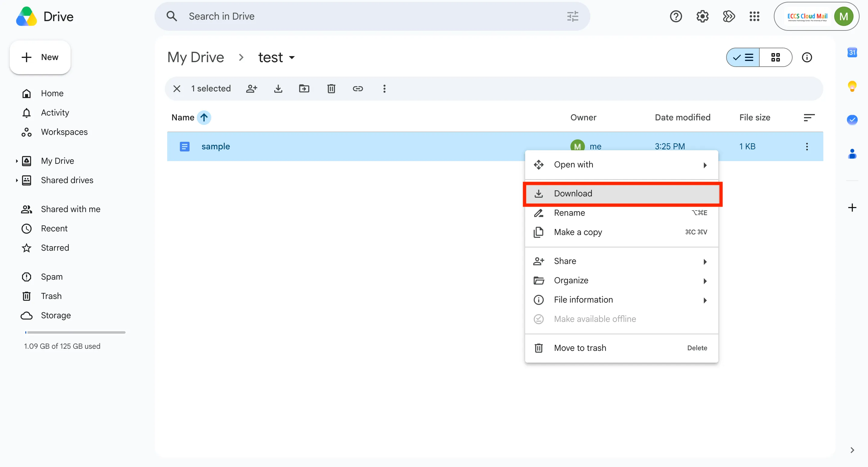Open Recent in the sidebar
868x467 pixels.
click(x=54, y=229)
